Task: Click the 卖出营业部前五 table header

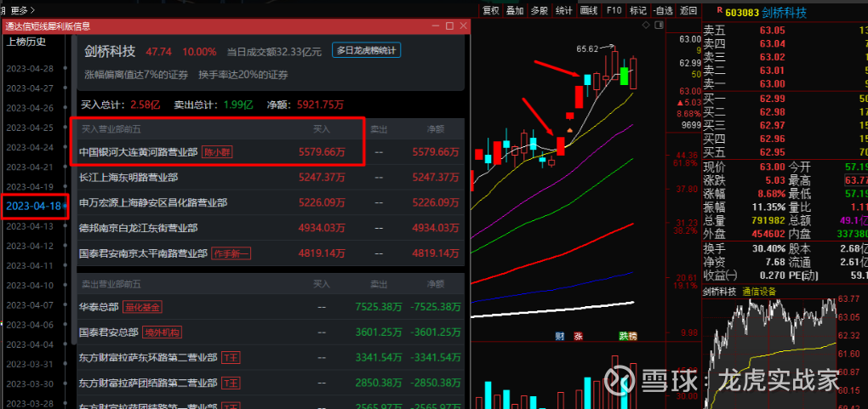Action: point(111,284)
